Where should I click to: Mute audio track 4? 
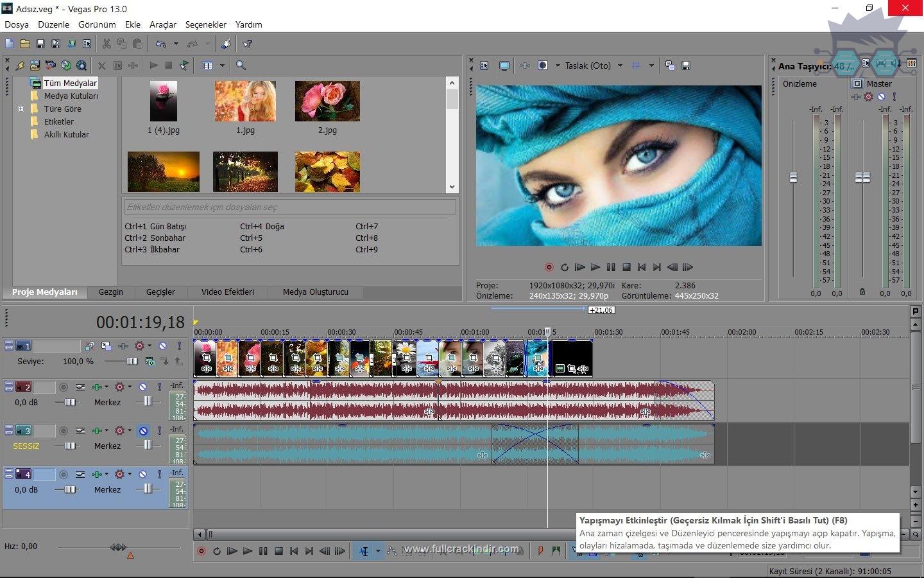tap(143, 474)
